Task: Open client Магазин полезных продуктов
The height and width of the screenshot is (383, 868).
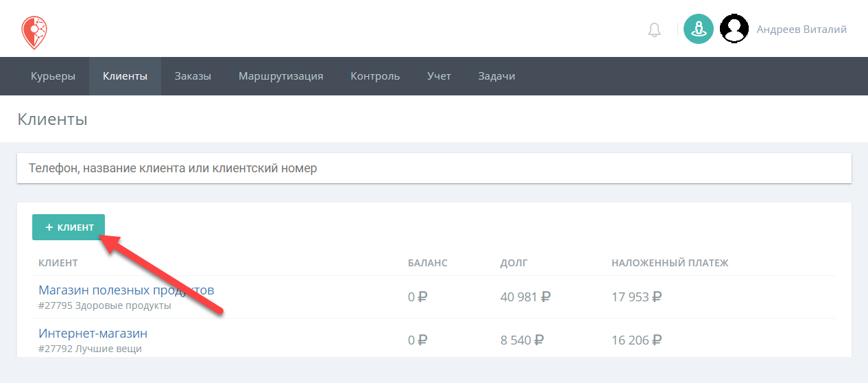Action: pyautogui.click(x=126, y=290)
